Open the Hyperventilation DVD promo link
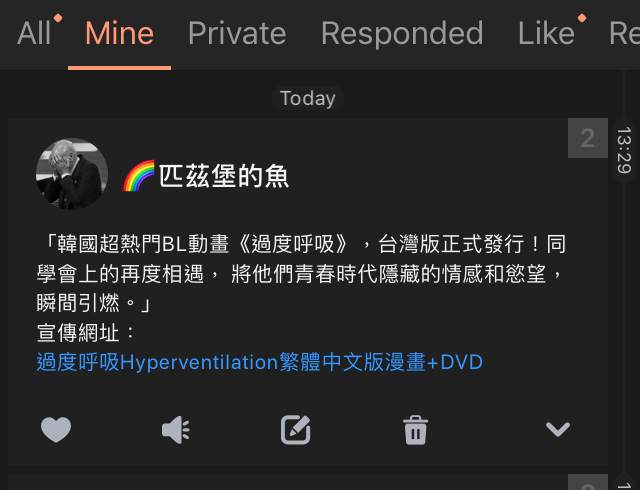The image size is (640, 490). (260, 362)
